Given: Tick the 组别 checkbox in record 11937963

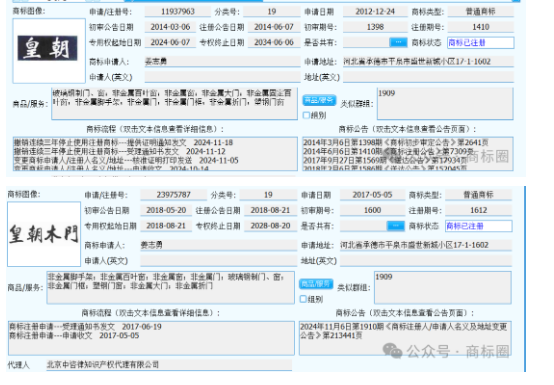Looking at the screenshot, I should (x=306, y=115).
